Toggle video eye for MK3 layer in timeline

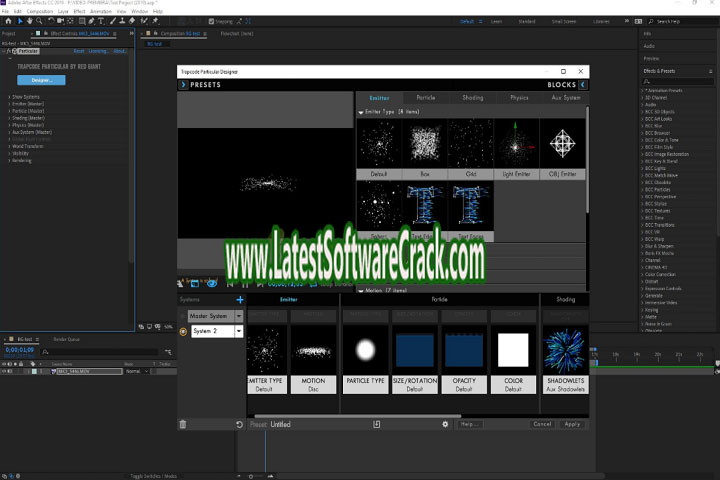coord(4,371)
